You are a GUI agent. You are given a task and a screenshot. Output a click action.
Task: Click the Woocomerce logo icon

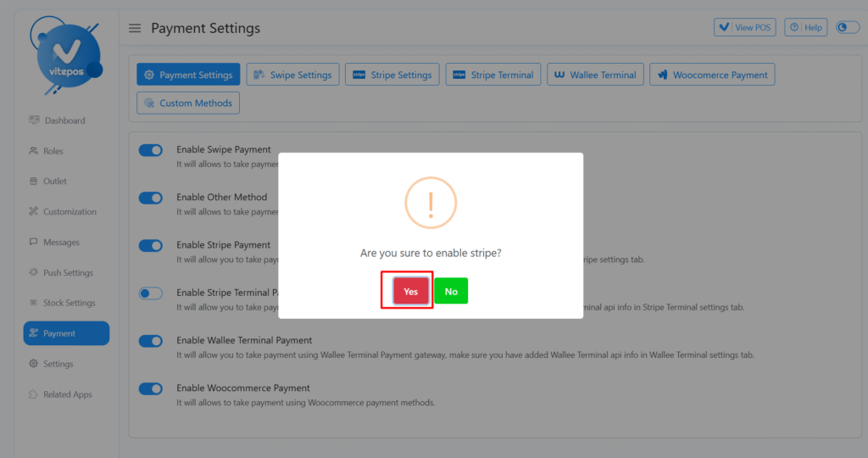[x=663, y=74]
